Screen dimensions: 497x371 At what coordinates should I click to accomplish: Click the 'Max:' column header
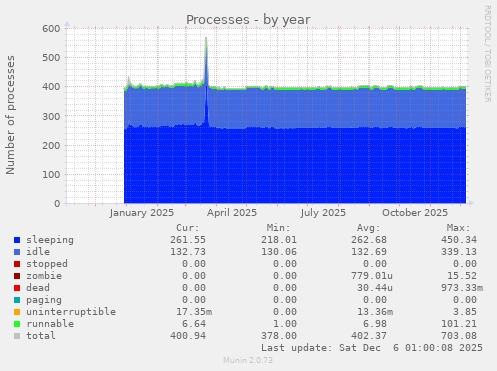[459, 228]
